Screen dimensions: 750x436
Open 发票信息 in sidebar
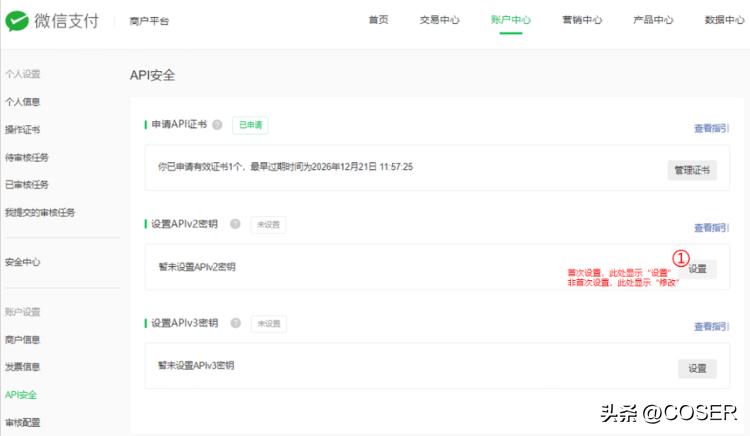[x=22, y=367]
